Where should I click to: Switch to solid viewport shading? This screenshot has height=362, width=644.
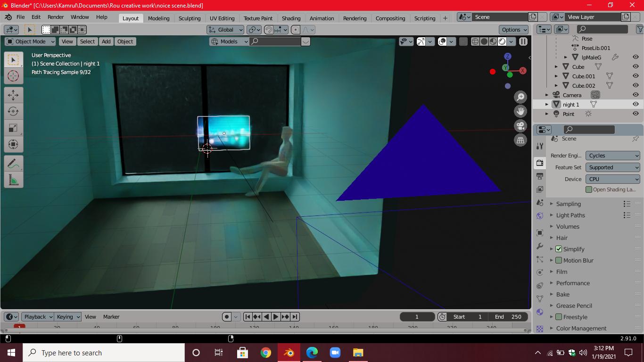click(484, 41)
